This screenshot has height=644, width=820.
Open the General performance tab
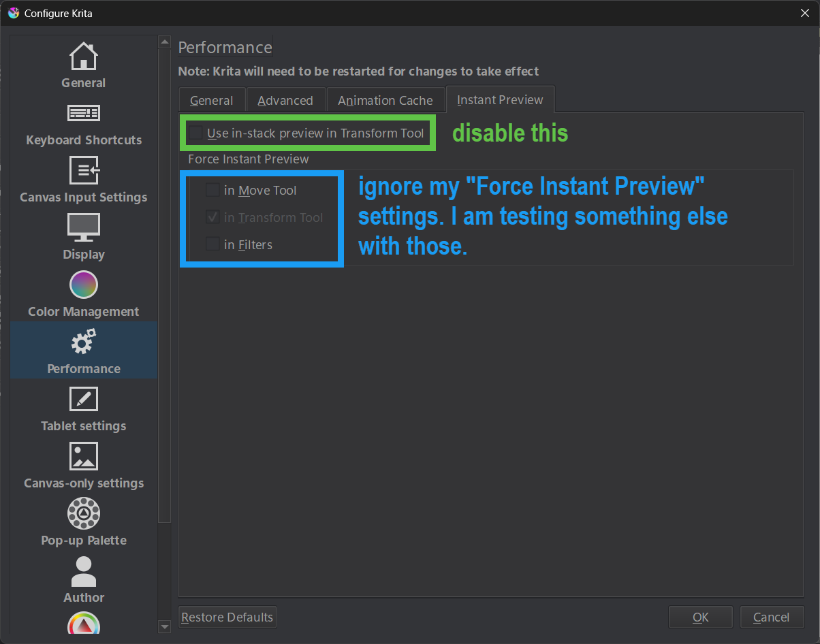click(x=211, y=100)
